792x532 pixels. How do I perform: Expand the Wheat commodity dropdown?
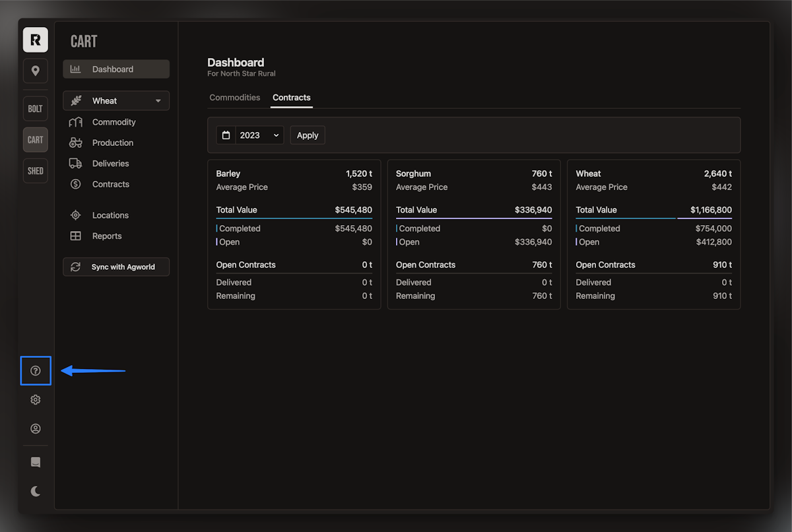click(x=116, y=101)
